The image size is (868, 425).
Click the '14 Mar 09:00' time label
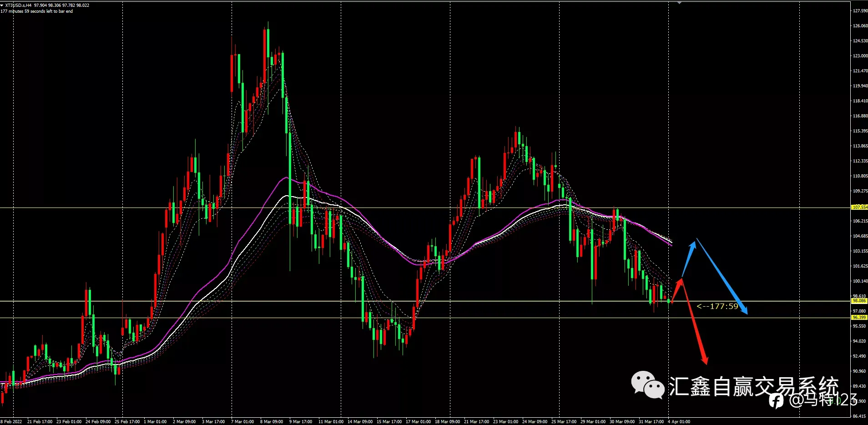click(x=360, y=422)
